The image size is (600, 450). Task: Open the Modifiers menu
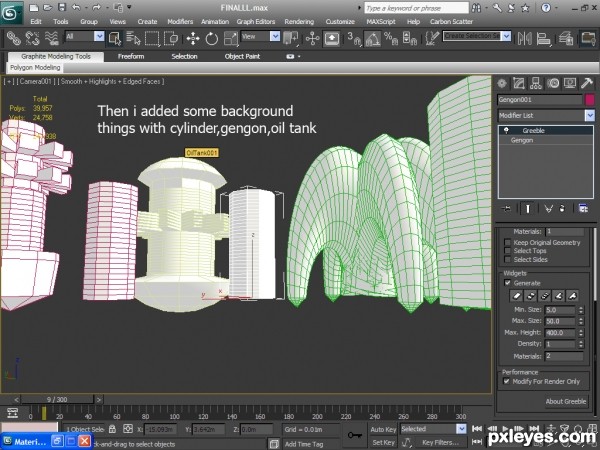(180, 22)
